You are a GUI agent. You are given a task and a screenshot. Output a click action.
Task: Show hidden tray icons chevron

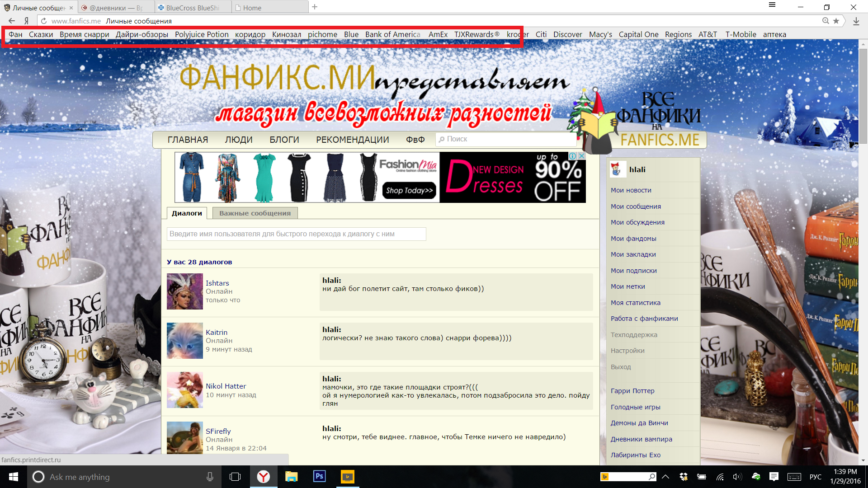click(665, 477)
